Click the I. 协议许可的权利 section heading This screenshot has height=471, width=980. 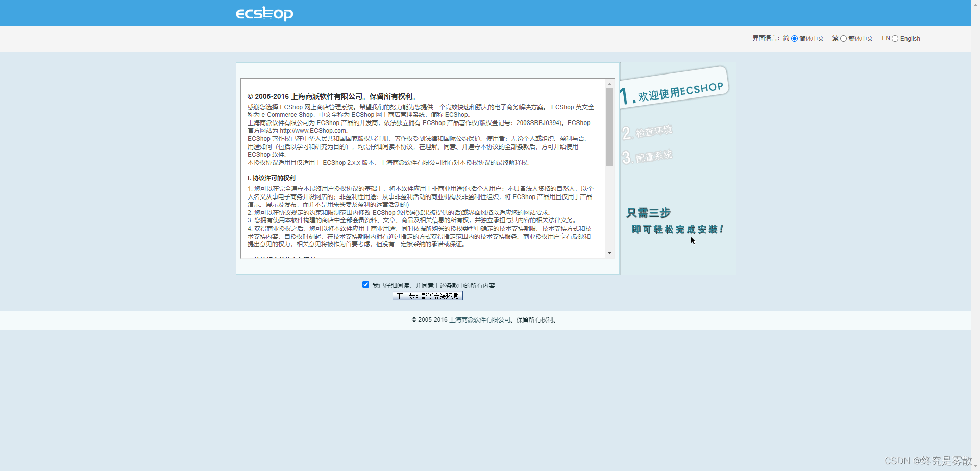272,178
